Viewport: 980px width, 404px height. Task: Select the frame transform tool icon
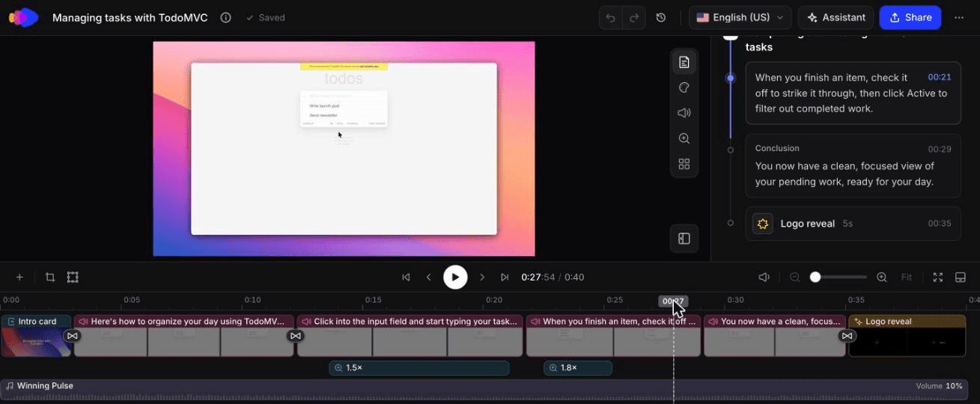point(73,277)
